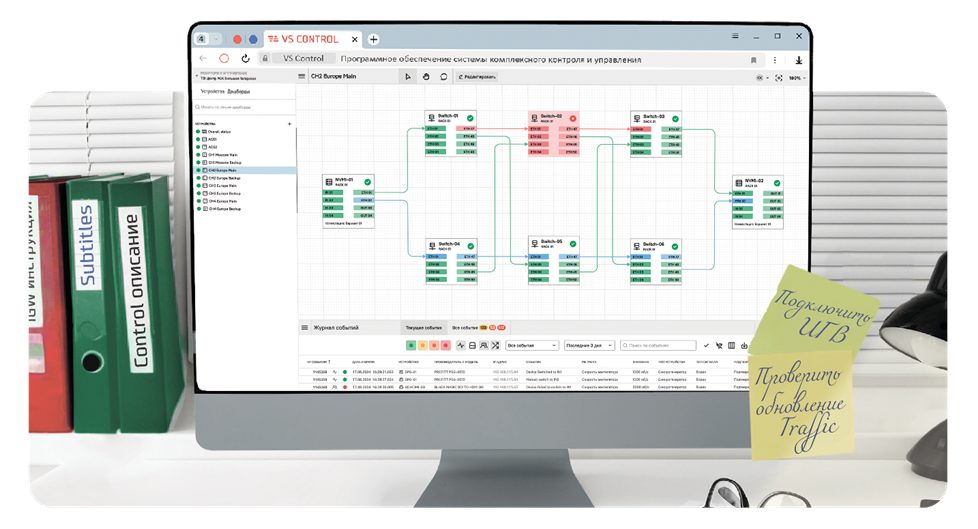Click the event search input field
Image resolution: width=978 pixels, height=529 pixels.
pyautogui.click(x=657, y=345)
